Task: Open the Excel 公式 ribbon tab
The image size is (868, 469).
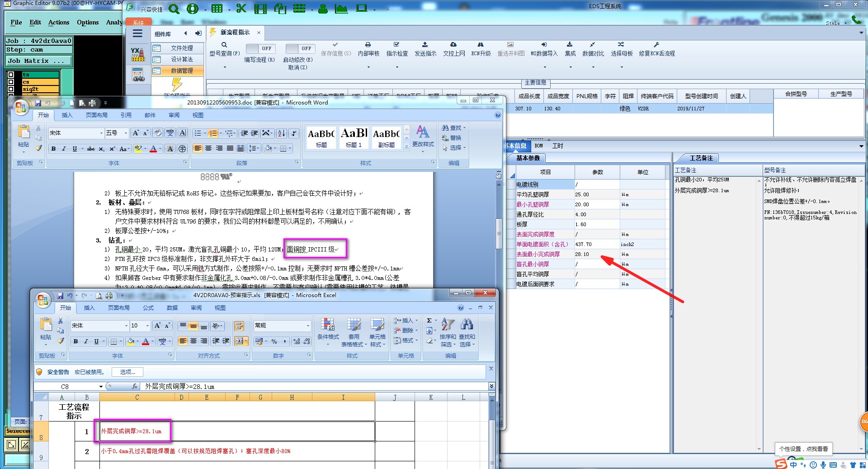Action: [x=148, y=308]
